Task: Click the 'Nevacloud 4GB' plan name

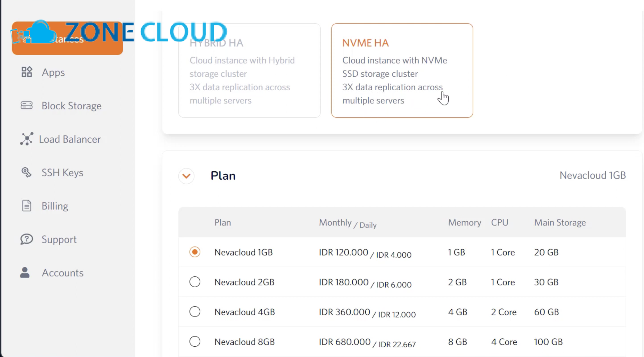Action: 245,312
